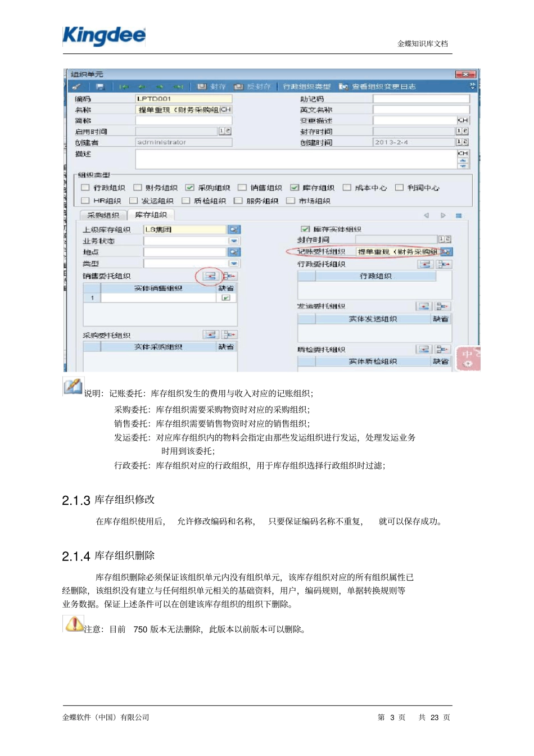
Task: Open lookup for 记账委托组织 field
Action: click(446, 251)
